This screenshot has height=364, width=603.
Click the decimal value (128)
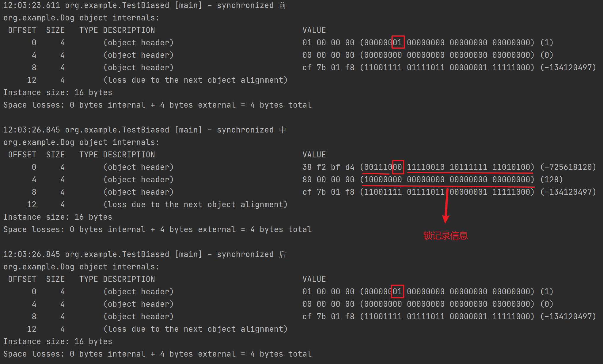point(551,180)
